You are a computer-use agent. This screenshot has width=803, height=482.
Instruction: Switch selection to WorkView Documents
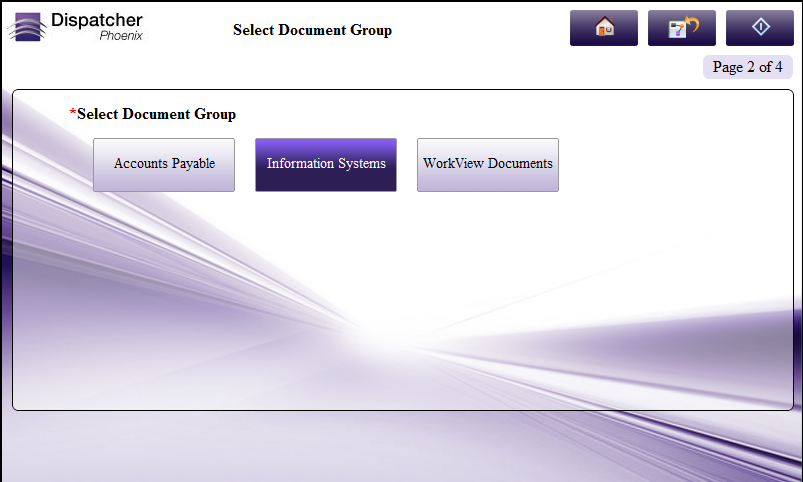(488, 164)
